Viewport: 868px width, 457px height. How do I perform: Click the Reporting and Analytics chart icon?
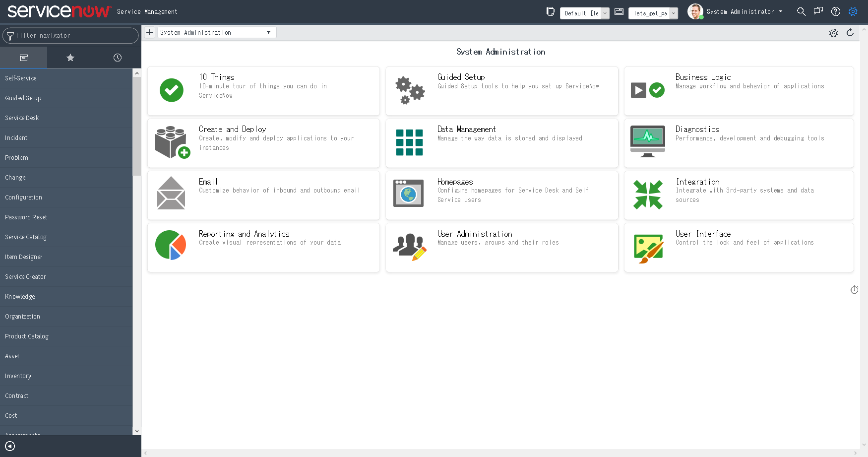pos(171,245)
